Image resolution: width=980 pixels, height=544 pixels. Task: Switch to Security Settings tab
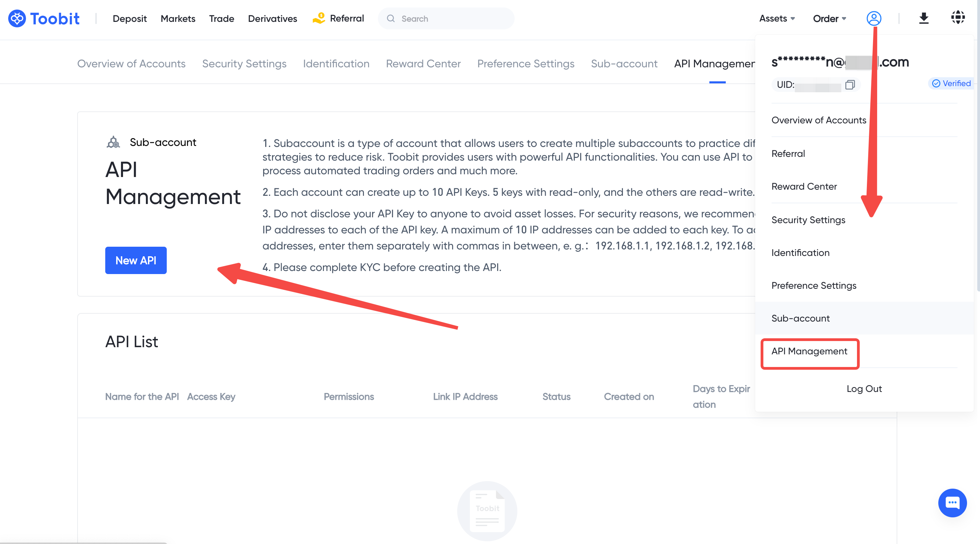244,64
